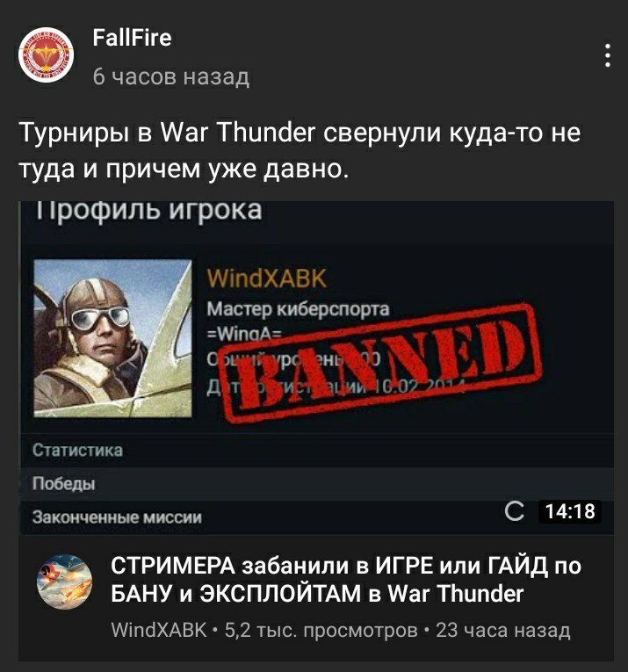This screenshot has width=628, height=672.
Task: Click the pilot portrait in the thumbnail
Action: (112, 338)
